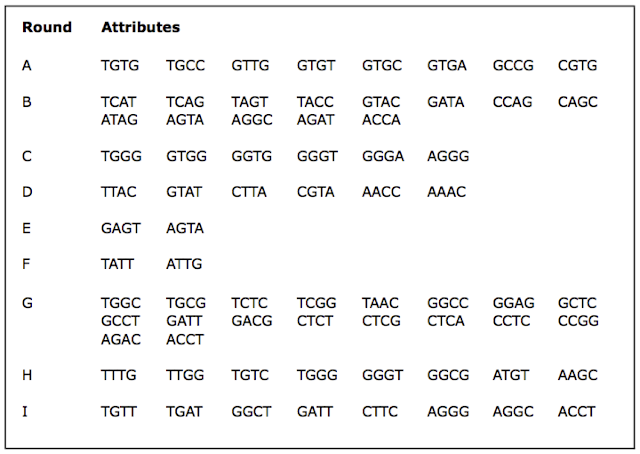Click GGGA in round C
The height and width of the screenshot is (454, 640).
pos(383,156)
